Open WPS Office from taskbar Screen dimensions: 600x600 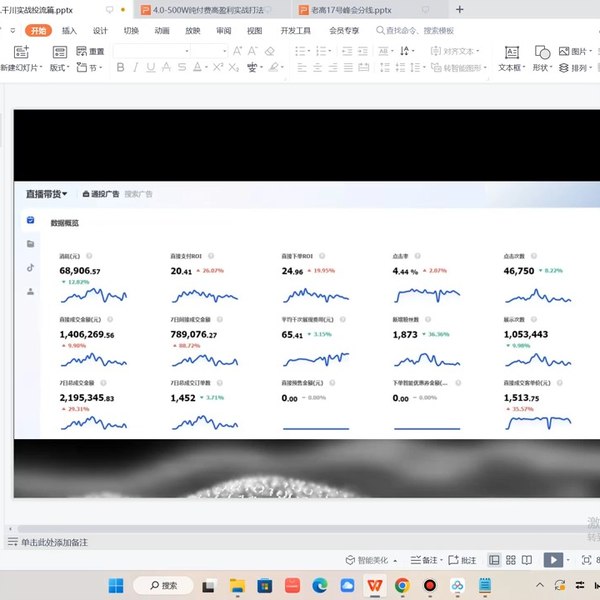point(375,585)
